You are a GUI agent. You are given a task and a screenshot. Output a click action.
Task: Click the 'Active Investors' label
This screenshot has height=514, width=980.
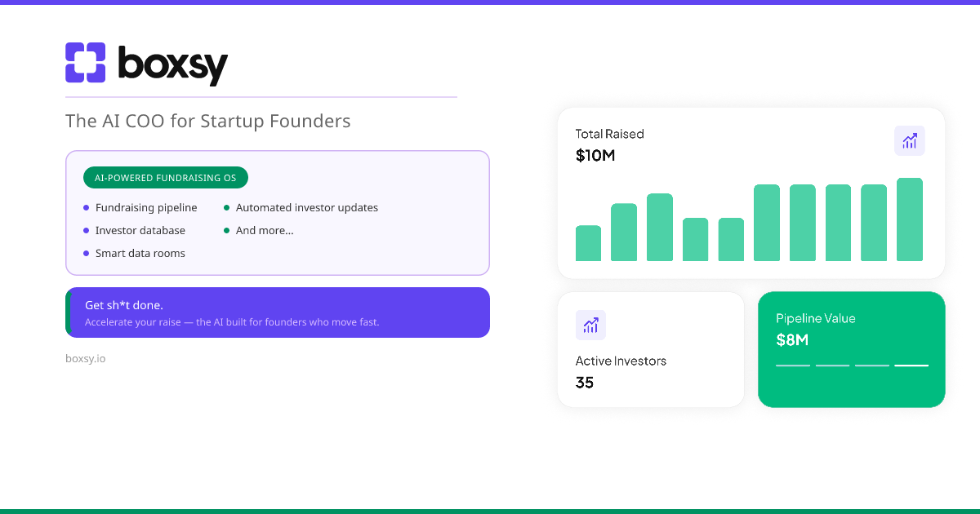coord(621,361)
